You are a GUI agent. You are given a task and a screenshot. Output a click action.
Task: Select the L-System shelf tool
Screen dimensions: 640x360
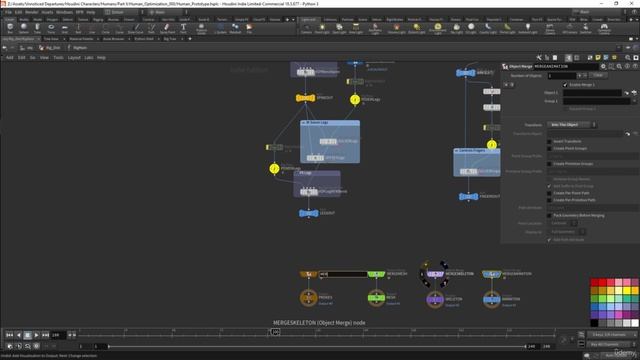coord(220,28)
